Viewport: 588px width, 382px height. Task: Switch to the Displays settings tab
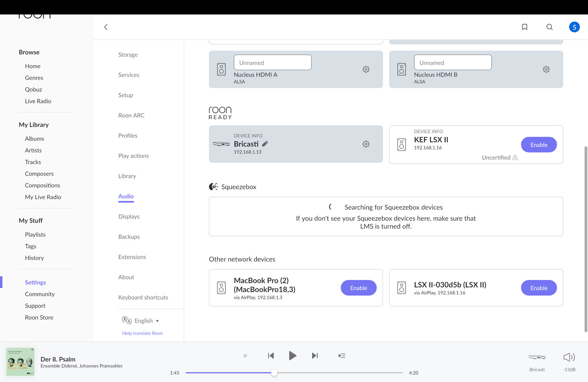click(x=129, y=216)
